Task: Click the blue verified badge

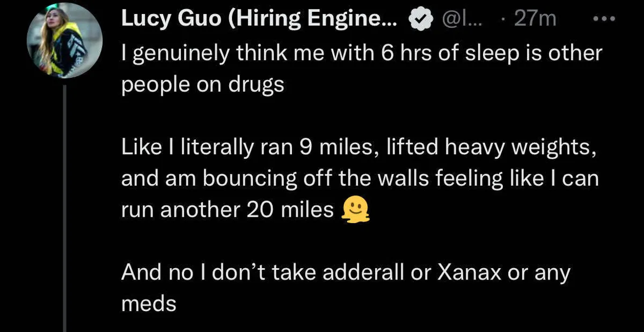Action: pos(421,20)
